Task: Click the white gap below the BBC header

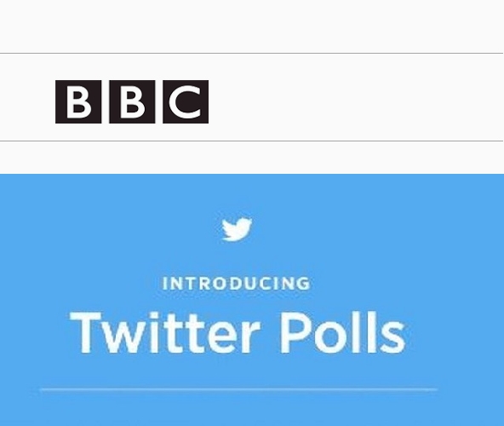Action: coord(251,158)
